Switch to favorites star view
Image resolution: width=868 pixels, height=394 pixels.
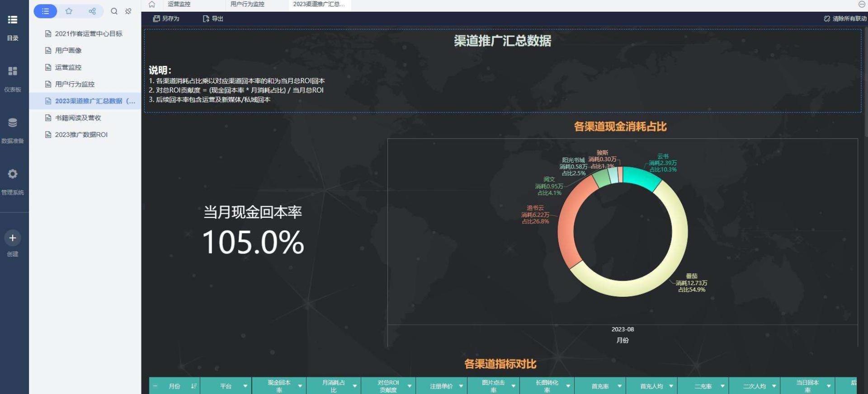[69, 11]
